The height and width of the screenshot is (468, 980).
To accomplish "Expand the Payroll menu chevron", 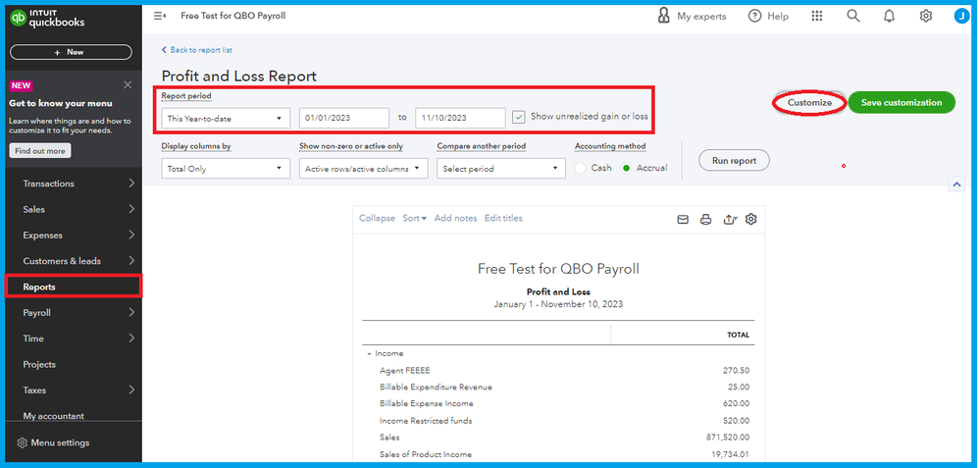I will point(131,312).
